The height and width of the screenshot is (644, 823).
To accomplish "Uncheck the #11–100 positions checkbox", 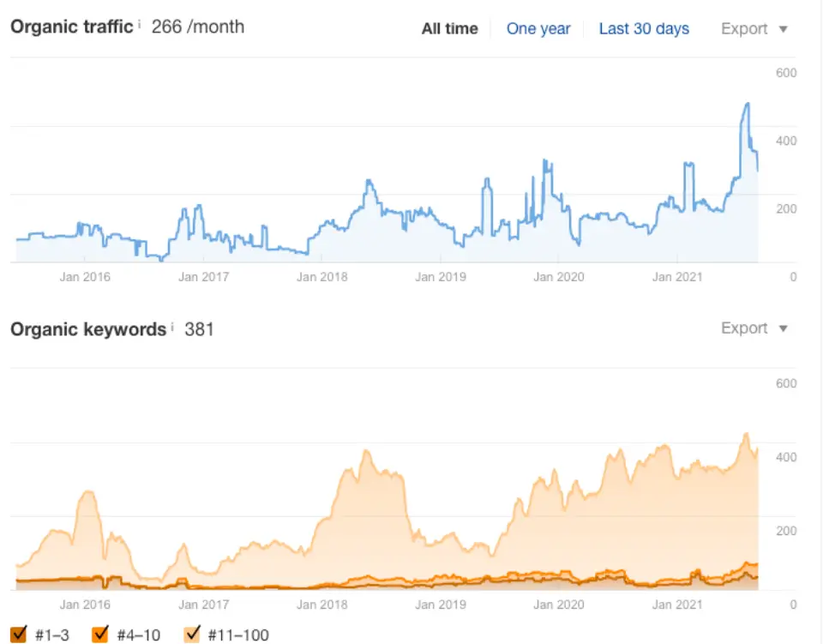I will click(x=192, y=634).
